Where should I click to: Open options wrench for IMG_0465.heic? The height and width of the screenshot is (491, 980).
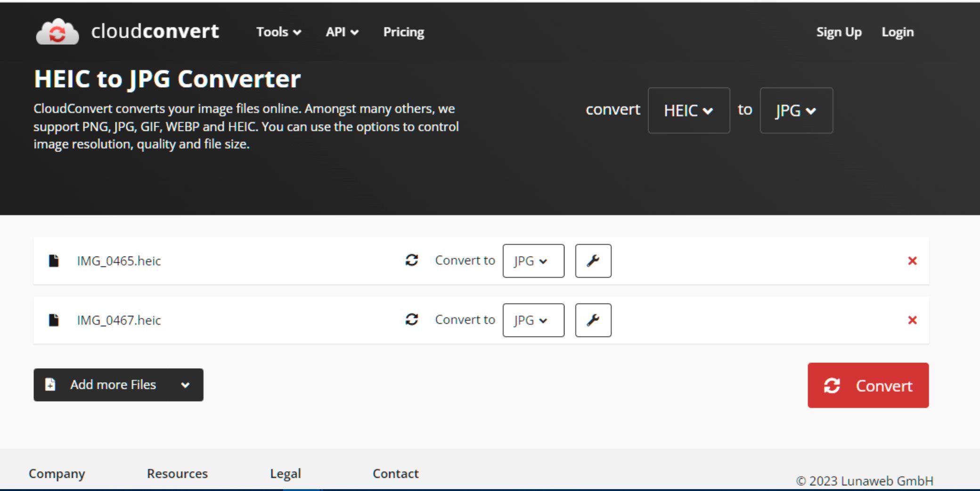click(593, 261)
